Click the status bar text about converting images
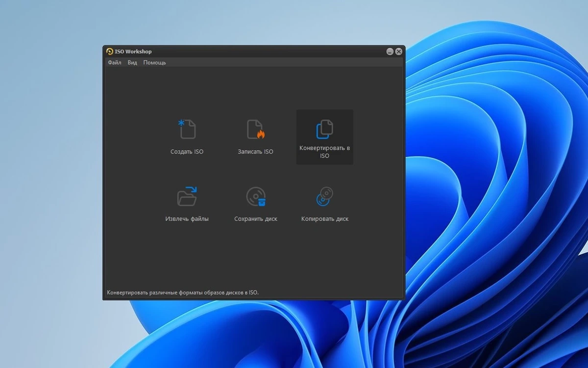Viewport: 588px width, 368px height. point(183,292)
